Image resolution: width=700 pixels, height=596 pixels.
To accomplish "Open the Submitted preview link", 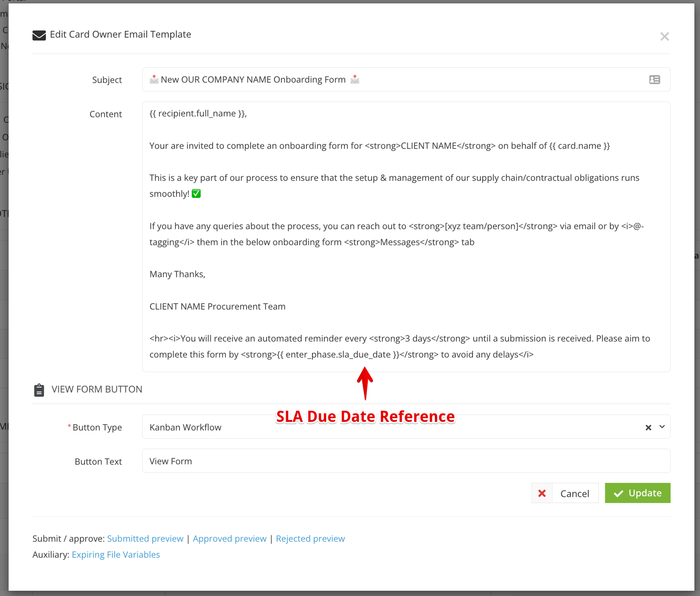I will tap(145, 538).
